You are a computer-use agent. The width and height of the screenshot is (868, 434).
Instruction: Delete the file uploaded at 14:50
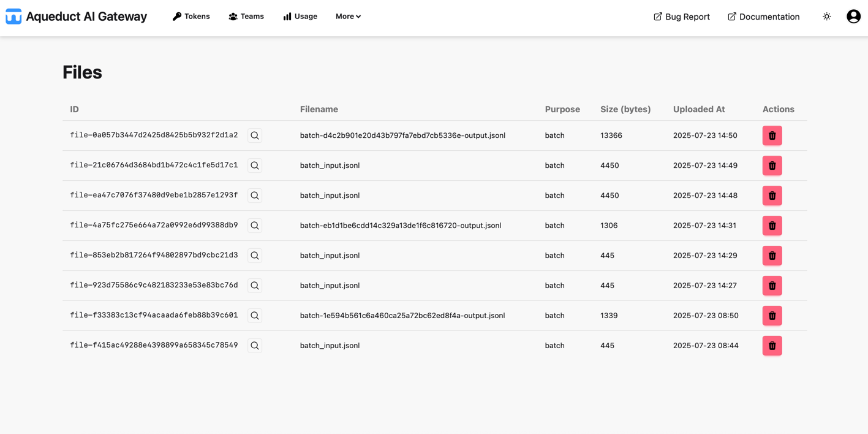(x=772, y=135)
